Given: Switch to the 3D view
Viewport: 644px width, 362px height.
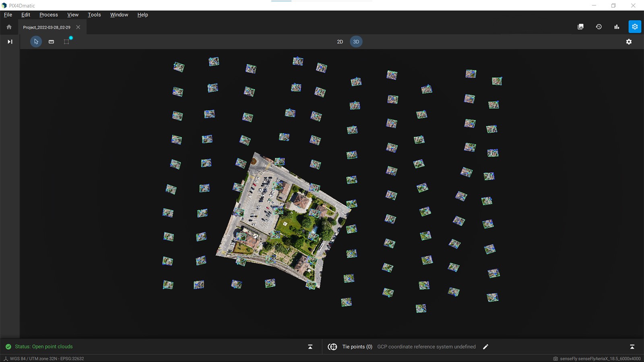Looking at the screenshot, I should click(356, 41).
